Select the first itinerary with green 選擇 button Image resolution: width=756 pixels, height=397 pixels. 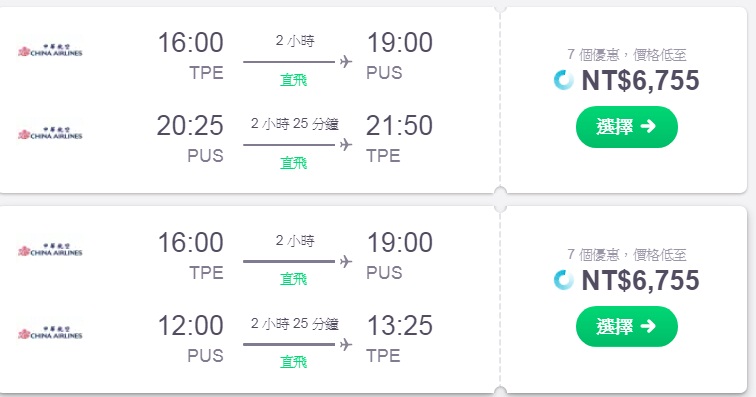pyautogui.click(x=626, y=127)
